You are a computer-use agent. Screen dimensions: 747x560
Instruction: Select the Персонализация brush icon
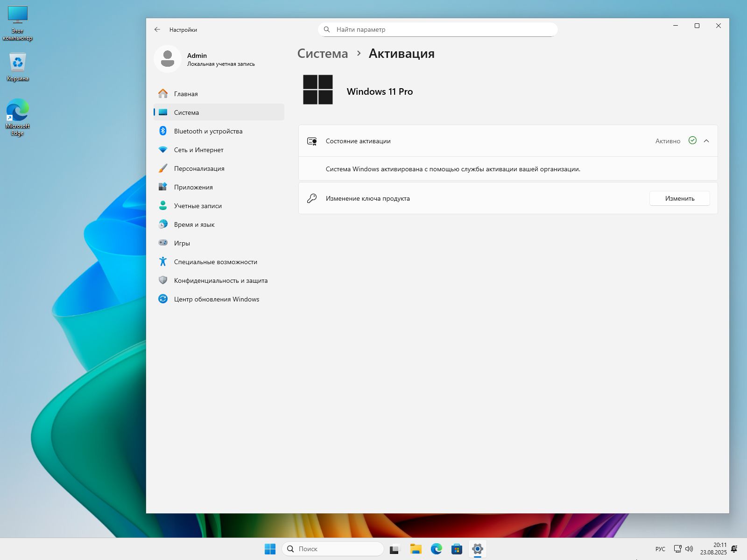pyautogui.click(x=163, y=168)
